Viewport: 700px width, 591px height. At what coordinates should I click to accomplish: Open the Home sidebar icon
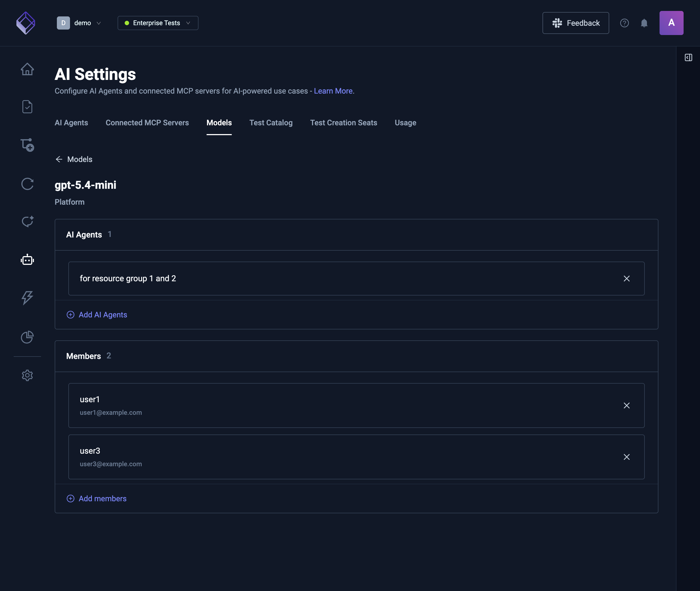[27, 69]
